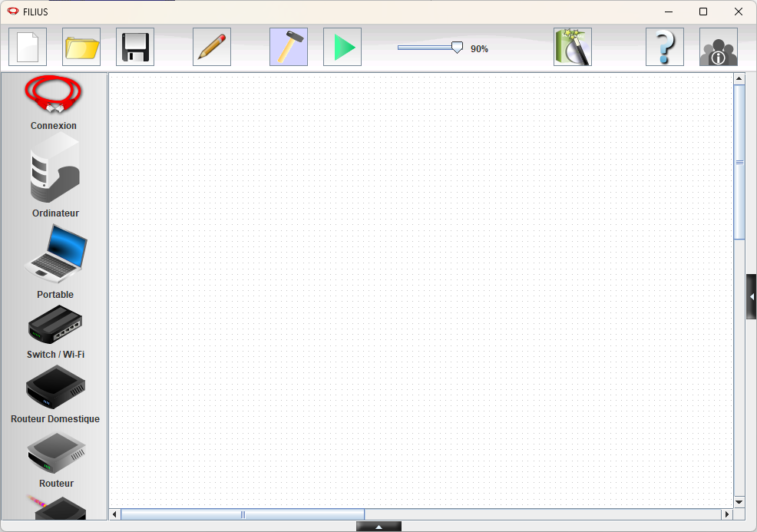Image resolution: width=757 pixels, height=532 pixels.
Task: Open the software wizard icon
Action: coord(573,47)
